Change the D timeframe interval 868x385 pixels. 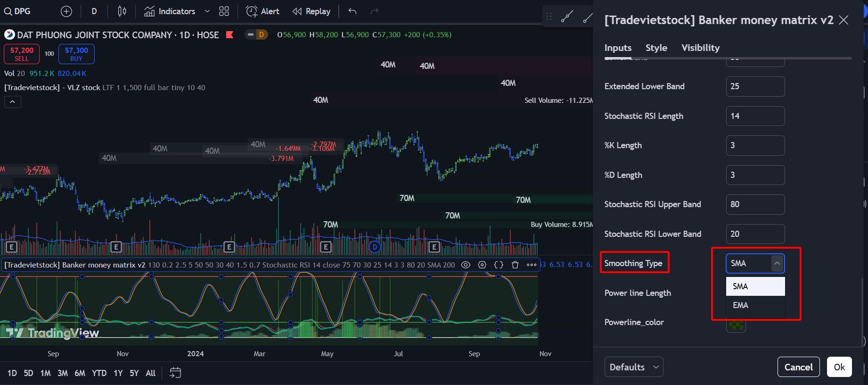(x=94, y=11)
